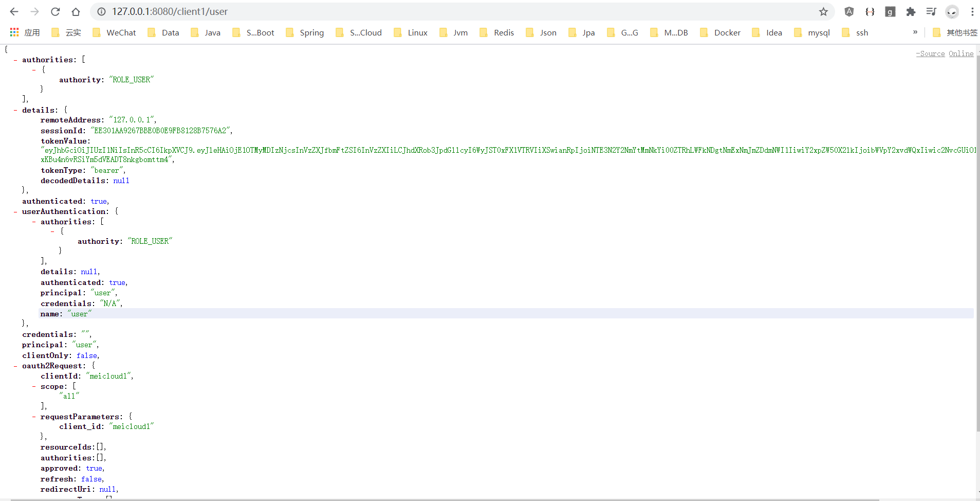Open the Data bookmark folder
This screenshot has height=501, width=980.
point(163,32)
